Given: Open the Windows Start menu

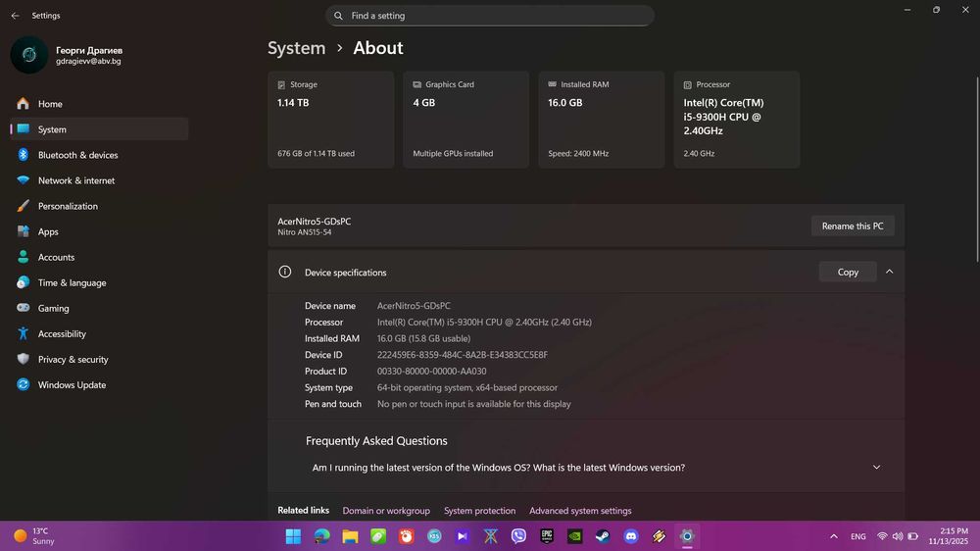Looking at the screenshot, I should [293, 536].
